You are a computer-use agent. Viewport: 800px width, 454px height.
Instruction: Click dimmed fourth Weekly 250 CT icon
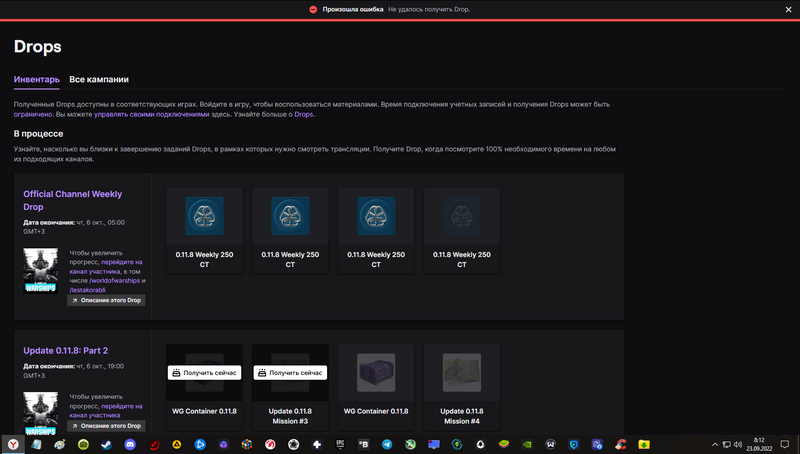(462, 216)
